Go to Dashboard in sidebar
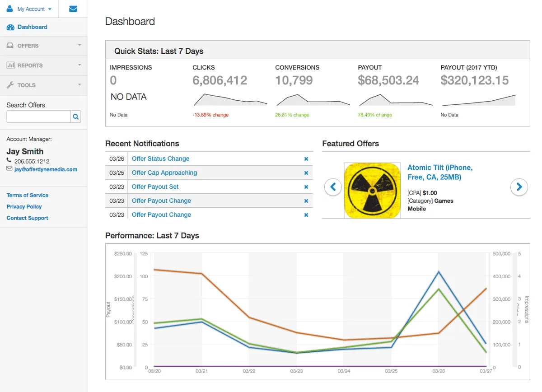The image size is (542, 392). 32,27
